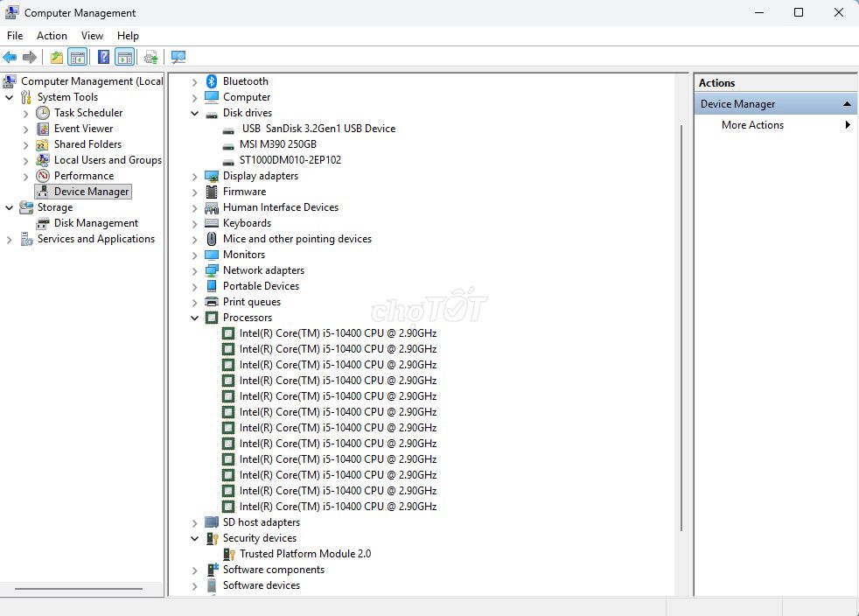Screen dimensions: 859x616
Task: Open the View menu
Action: [x=92, y=36]
